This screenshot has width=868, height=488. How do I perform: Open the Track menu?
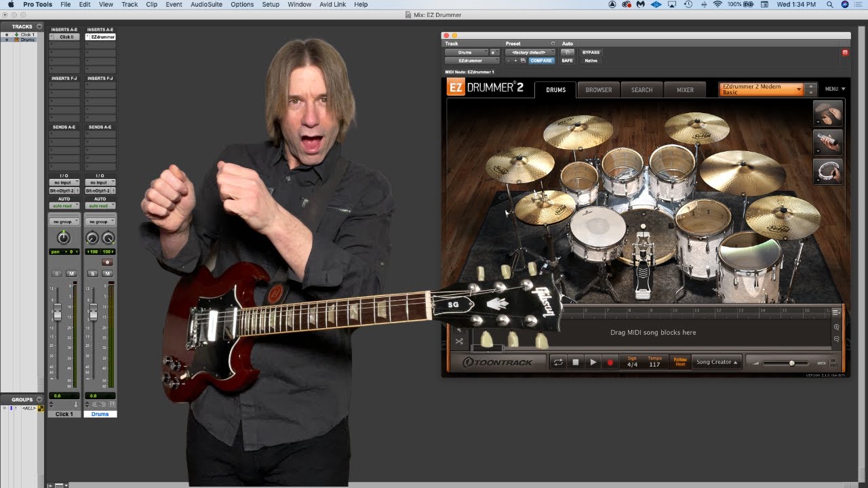pos(130,4)
